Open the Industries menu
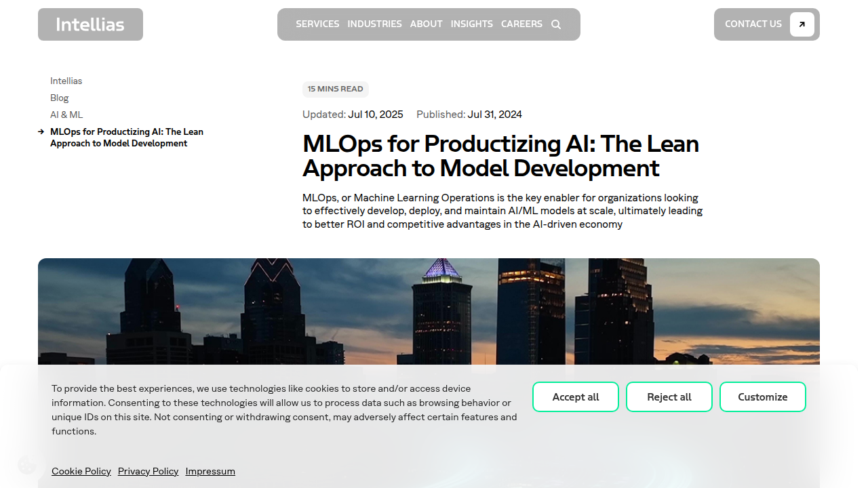This screenshot has height=488, width=868. point(374,24)
